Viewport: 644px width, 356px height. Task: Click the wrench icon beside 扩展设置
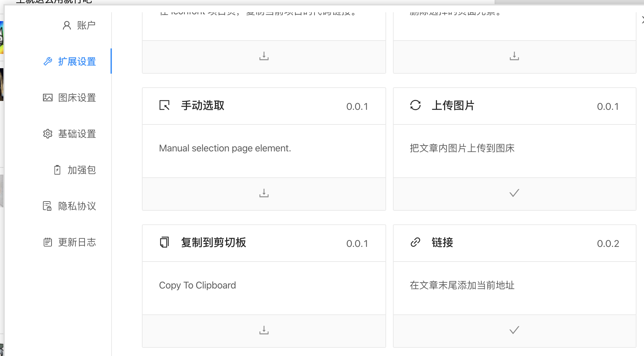coord(47,61)
